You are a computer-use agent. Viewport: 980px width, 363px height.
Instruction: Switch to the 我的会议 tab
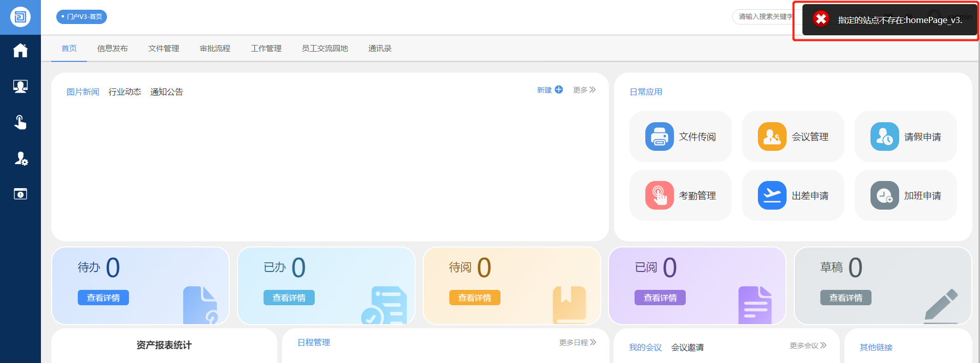point(645,347)
